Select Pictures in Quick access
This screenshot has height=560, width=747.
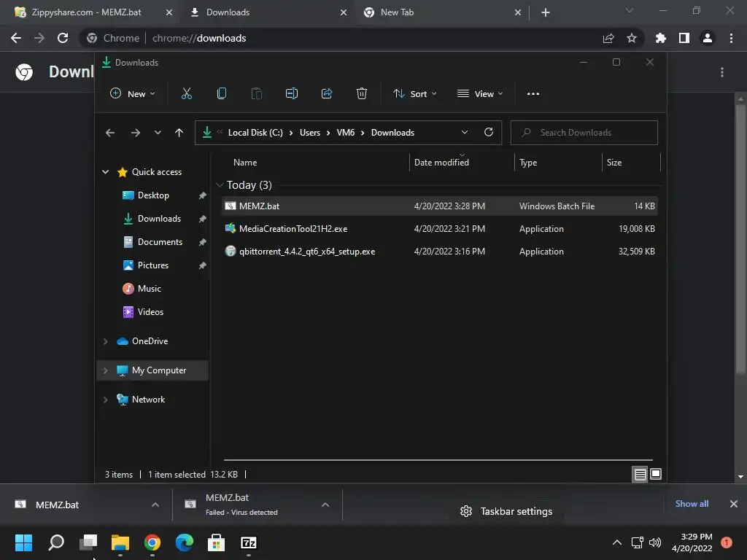click(x=152, y=265)
